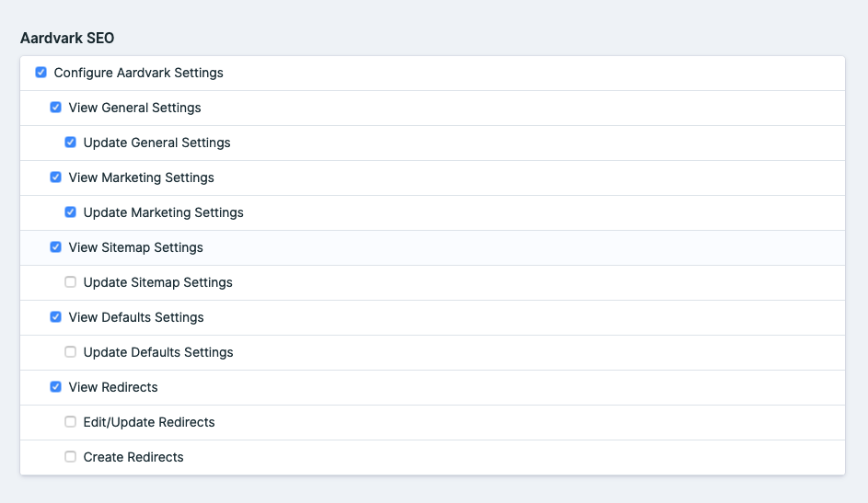The image size is (868, 503).
Task: Click the "Configure Aardvark Settings" label text
Action: 138,73
